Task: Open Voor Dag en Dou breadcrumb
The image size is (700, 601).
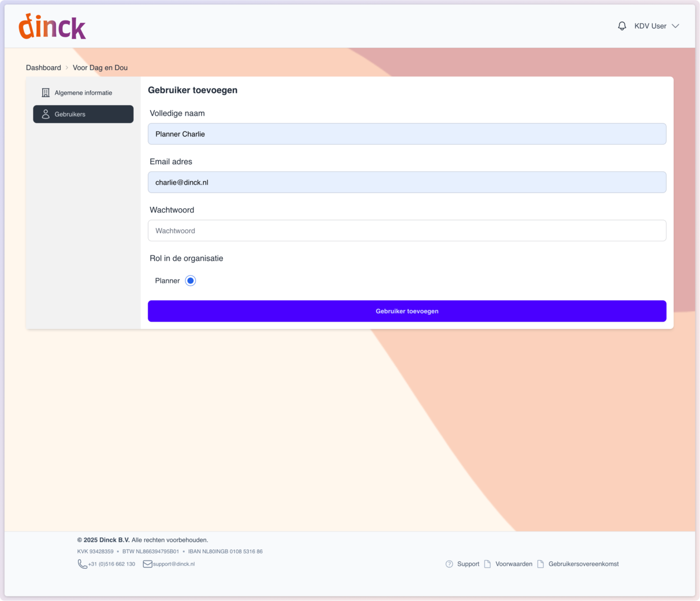Action: click(x=100, y=67)
